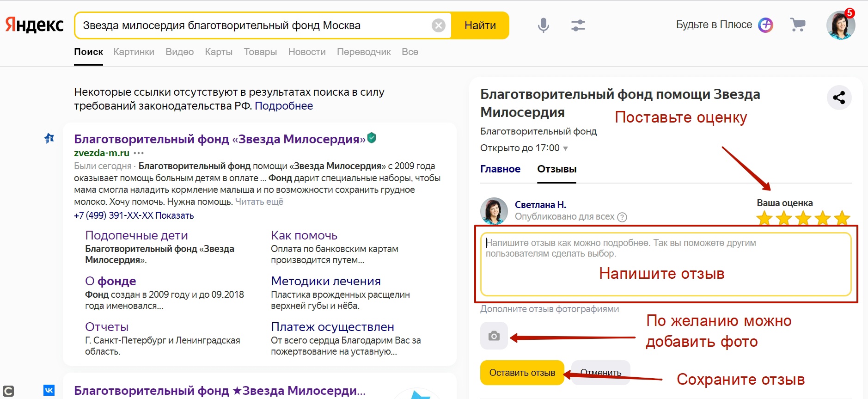
Task: Click the Будьте в Плюсе link
Action: coord(714,25)
